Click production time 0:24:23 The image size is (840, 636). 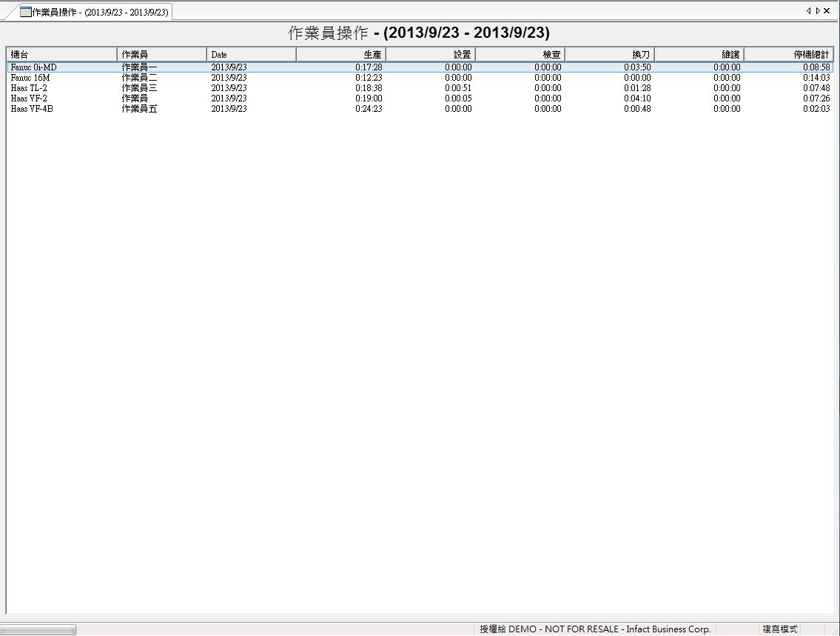tap(369, 109)
